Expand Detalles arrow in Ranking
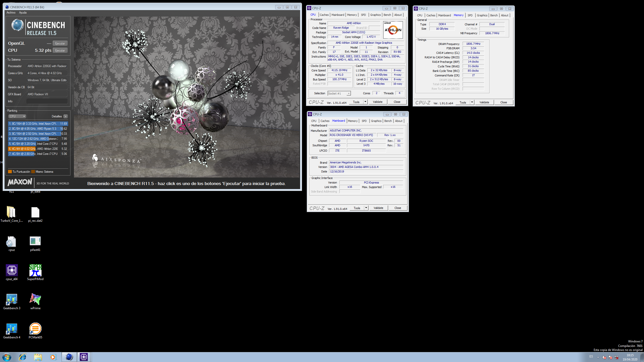This screenshot has width=644, height=362. (x=66, y=116)
